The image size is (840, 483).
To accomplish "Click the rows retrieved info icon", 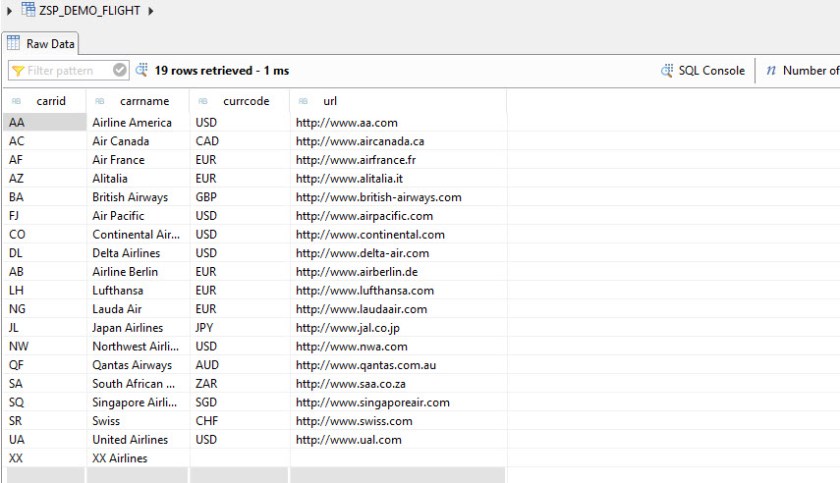I will (141, 70).
